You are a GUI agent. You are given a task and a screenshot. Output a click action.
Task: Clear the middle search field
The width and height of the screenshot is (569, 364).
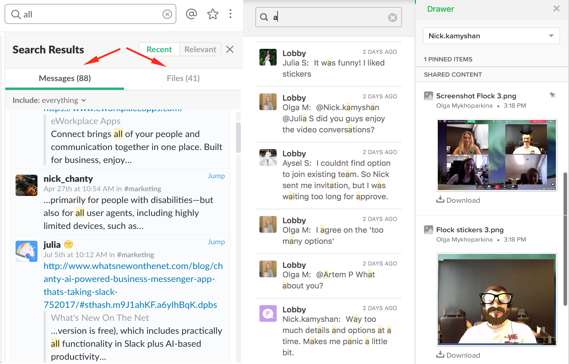(392, 17)
